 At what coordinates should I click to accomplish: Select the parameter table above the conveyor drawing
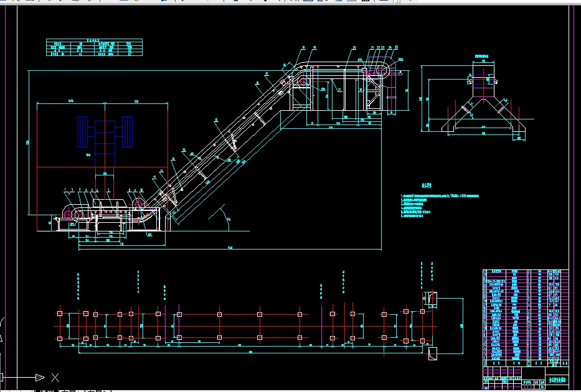click(x=94, y=47)
